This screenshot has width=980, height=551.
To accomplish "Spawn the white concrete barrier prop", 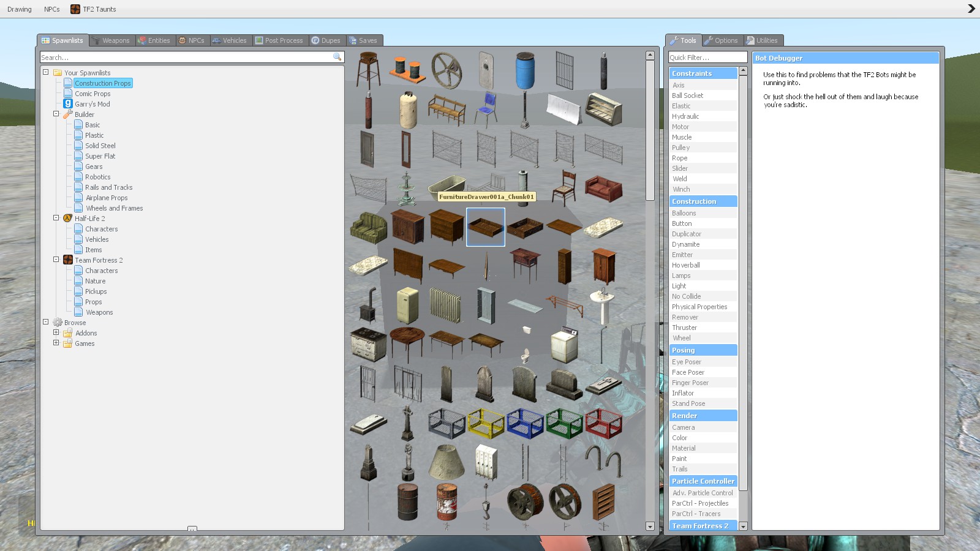I will (564, 110).
